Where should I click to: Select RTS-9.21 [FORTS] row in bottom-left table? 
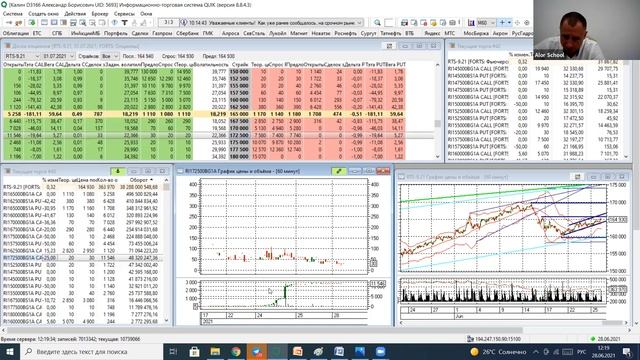point(82,187)
